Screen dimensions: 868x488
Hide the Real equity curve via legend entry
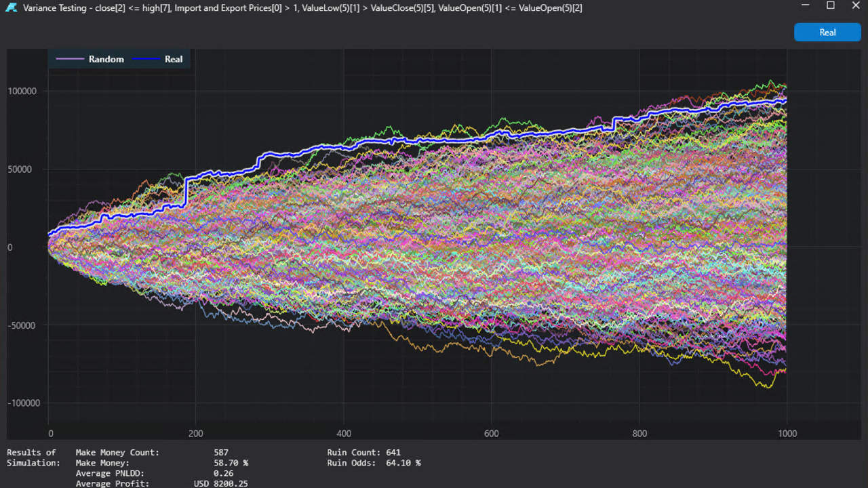pos(174,59)
